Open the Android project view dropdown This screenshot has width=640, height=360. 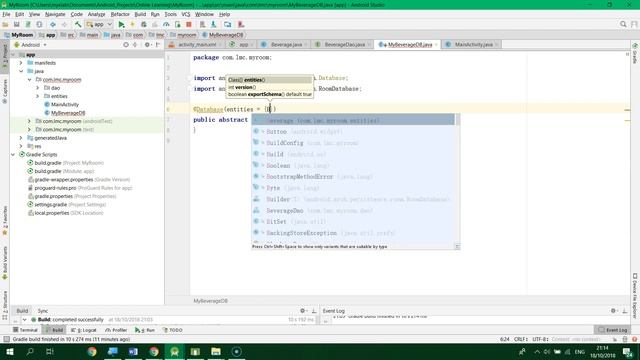(33, 45)
